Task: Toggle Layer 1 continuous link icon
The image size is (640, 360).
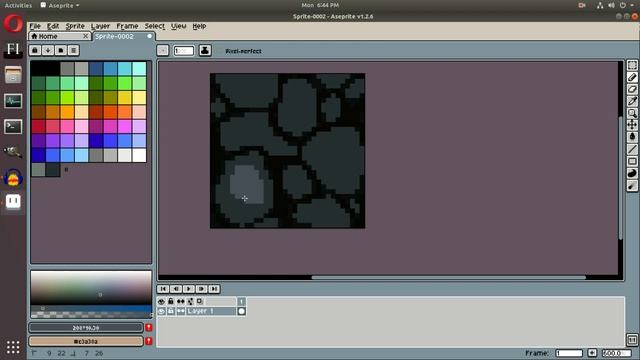Action: tap(180, 311)
